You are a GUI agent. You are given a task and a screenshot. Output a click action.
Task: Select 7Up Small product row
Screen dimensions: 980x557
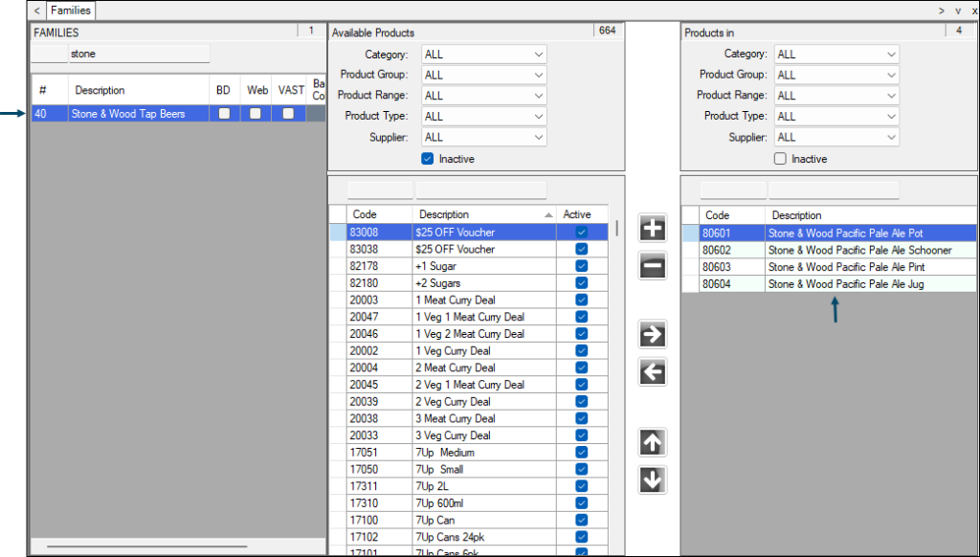coord(469,469)
